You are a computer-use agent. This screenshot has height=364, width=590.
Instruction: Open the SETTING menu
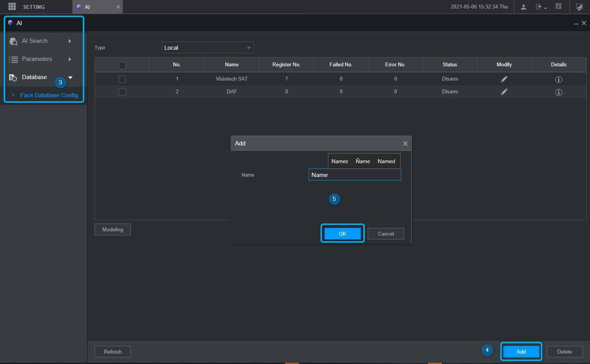[x=34, y=7]
